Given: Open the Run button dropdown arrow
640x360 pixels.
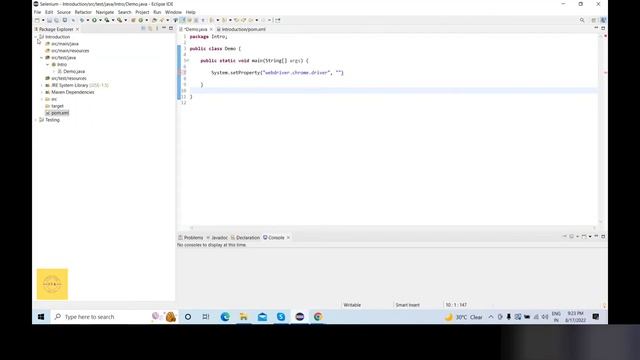Looking at the screenshot, I should (x=100, y=20).
